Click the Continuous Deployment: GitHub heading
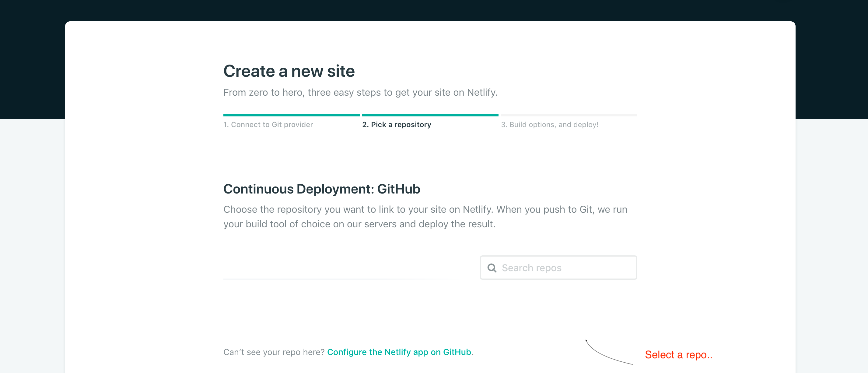Viewport: 868px width, 373px height. point(321,189)
